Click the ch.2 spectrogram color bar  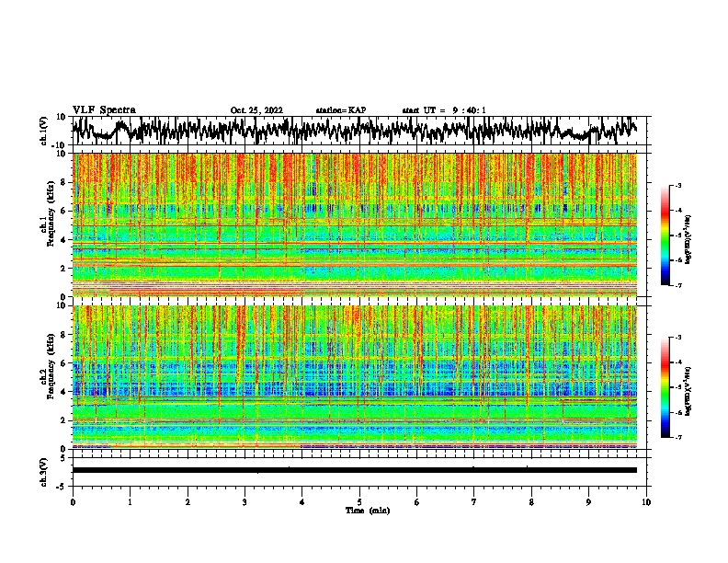(x=665, y=387)
